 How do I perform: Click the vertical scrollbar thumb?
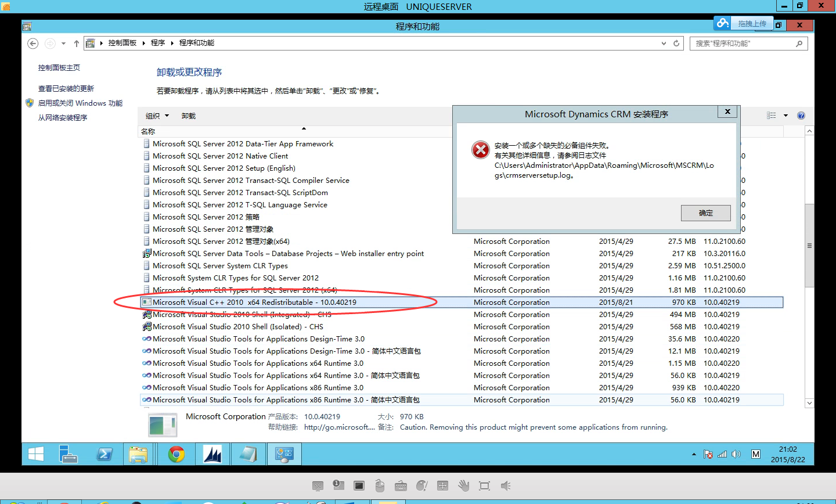809,245
